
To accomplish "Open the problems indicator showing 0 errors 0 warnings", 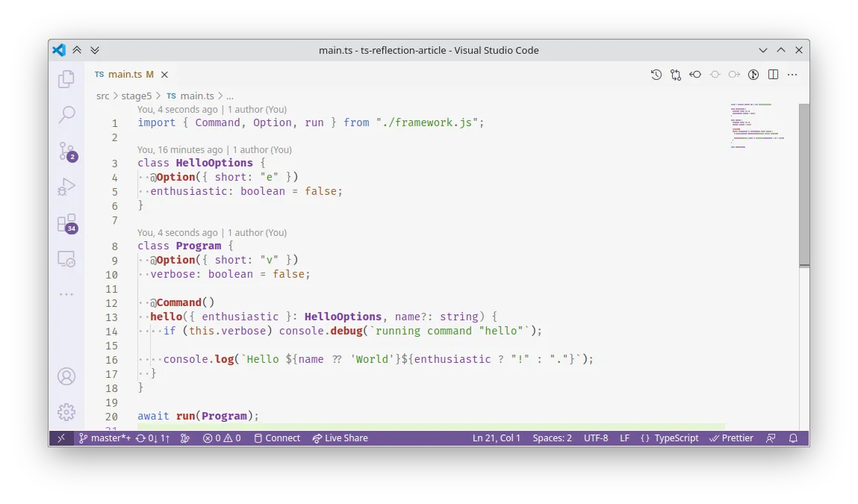I will pos(222,438).
